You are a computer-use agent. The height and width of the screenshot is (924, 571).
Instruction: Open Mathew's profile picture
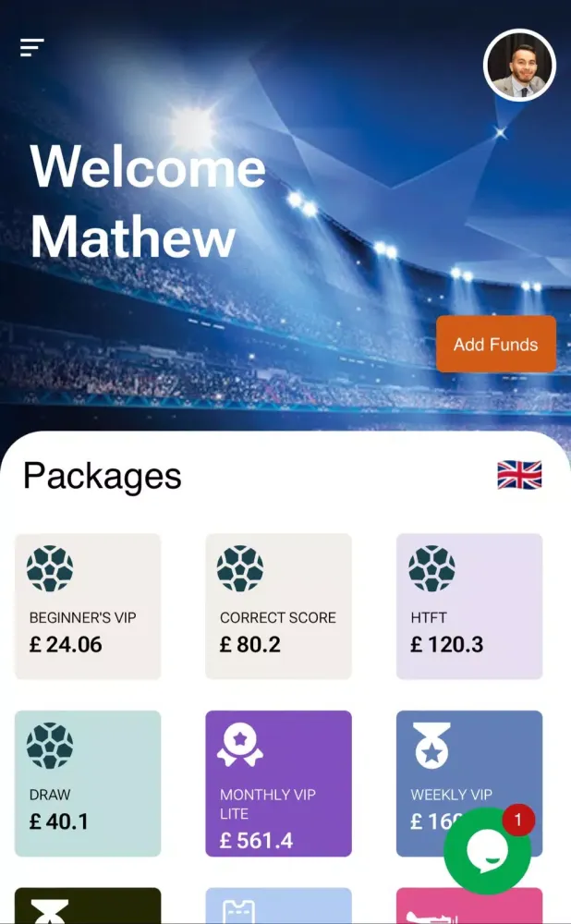(519, 65)
